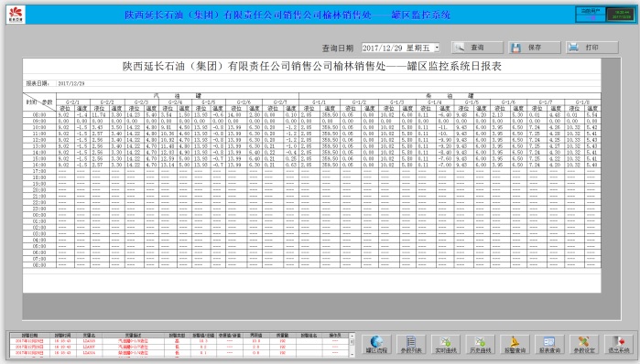Screen dimensions: 640x364
Task: Click the current user box in header
Action: point(591,15)
